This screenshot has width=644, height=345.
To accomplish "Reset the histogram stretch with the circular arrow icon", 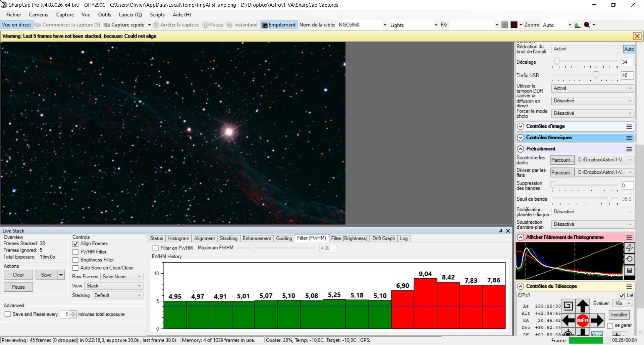I will click(630, 259).
